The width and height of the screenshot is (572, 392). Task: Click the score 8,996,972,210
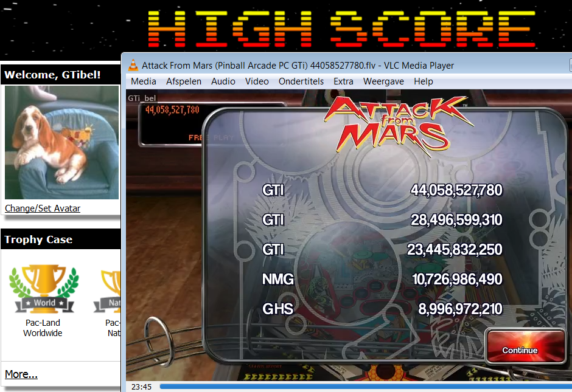tap(461, 309)
